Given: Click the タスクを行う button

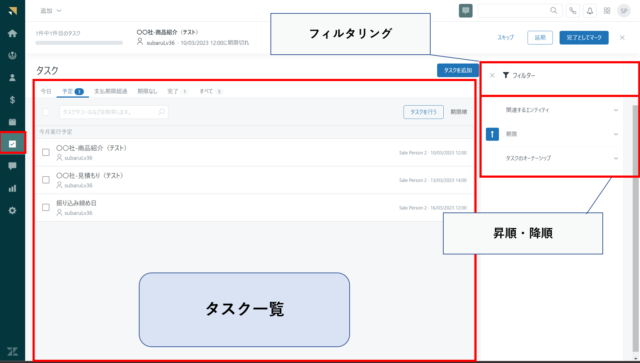Looking at the screenshot, I should click(423, 112).
